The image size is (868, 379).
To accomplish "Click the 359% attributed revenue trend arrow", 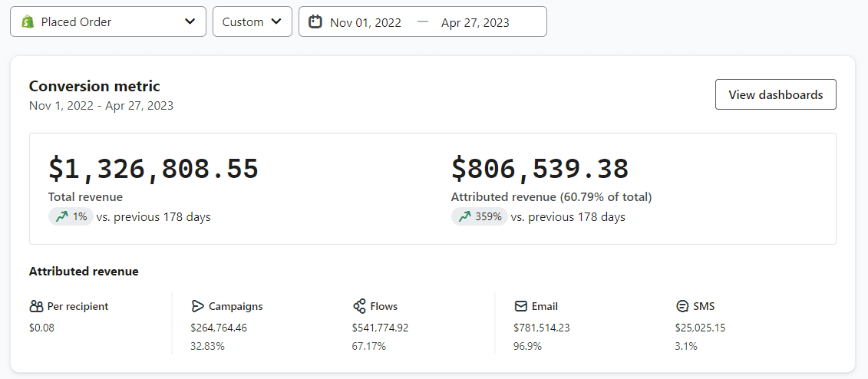I will point(464,217).
